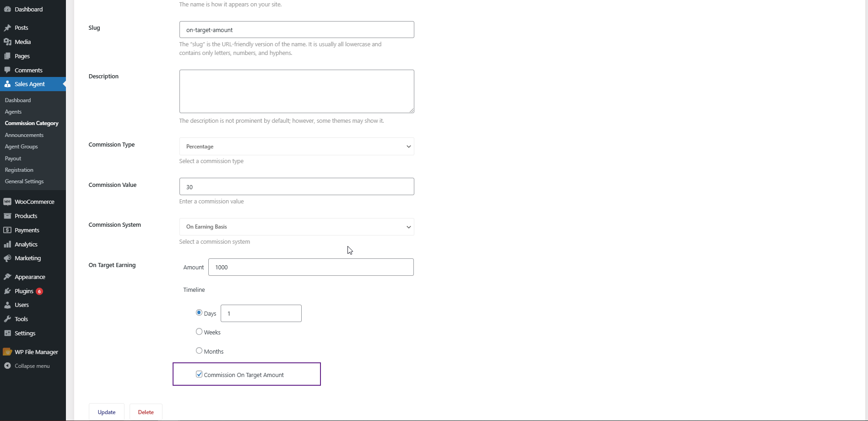
Task: Click the Media library icon
Action: pos(7,42)
